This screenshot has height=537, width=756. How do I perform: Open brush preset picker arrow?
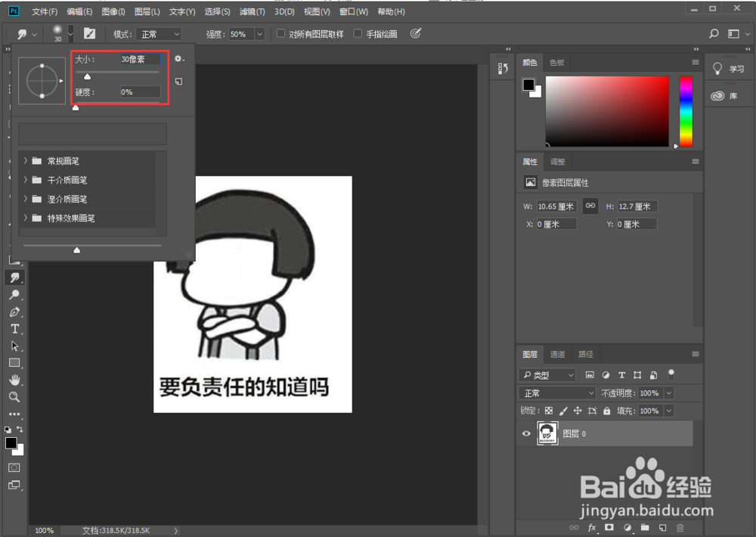70,34
